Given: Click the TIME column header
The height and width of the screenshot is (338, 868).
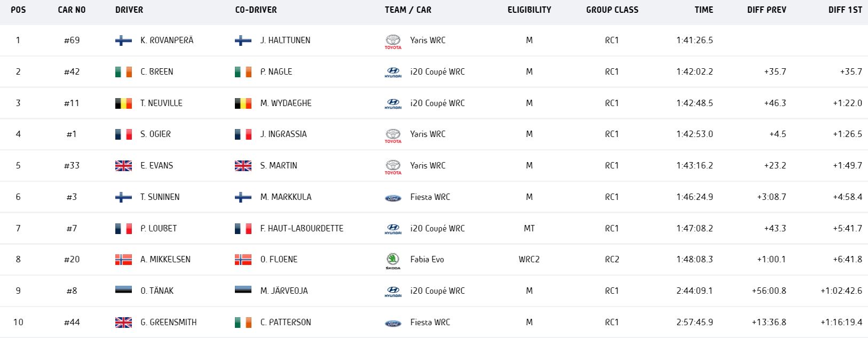Looking at the screenshot, I should pyautogui.click(x=704, y=10).
